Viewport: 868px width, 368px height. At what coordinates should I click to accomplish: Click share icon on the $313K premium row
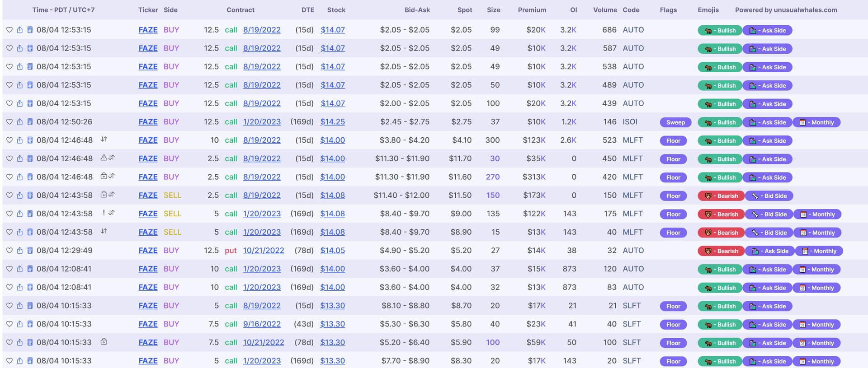click(x=19, y=177)
